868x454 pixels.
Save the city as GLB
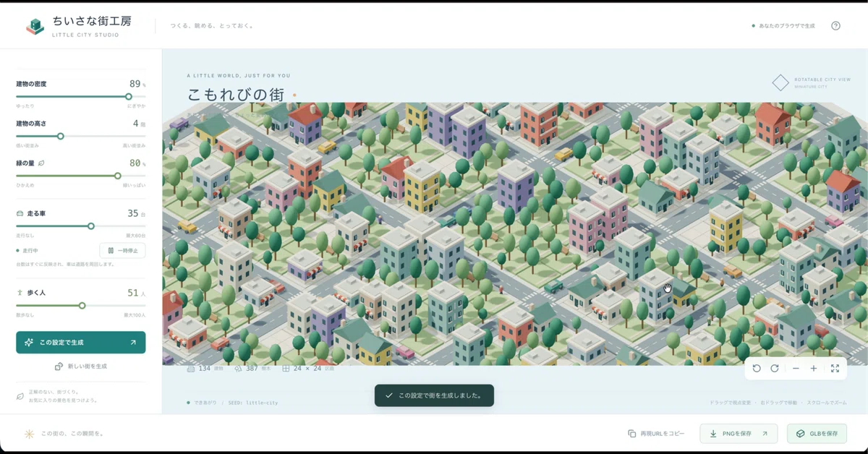[x=817, y=434]
